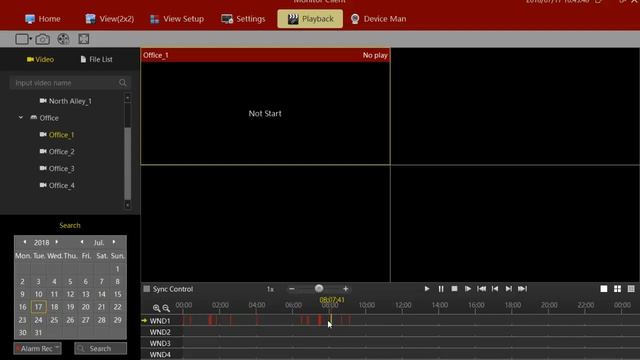Select the top-right playback window

coord(515,107)
